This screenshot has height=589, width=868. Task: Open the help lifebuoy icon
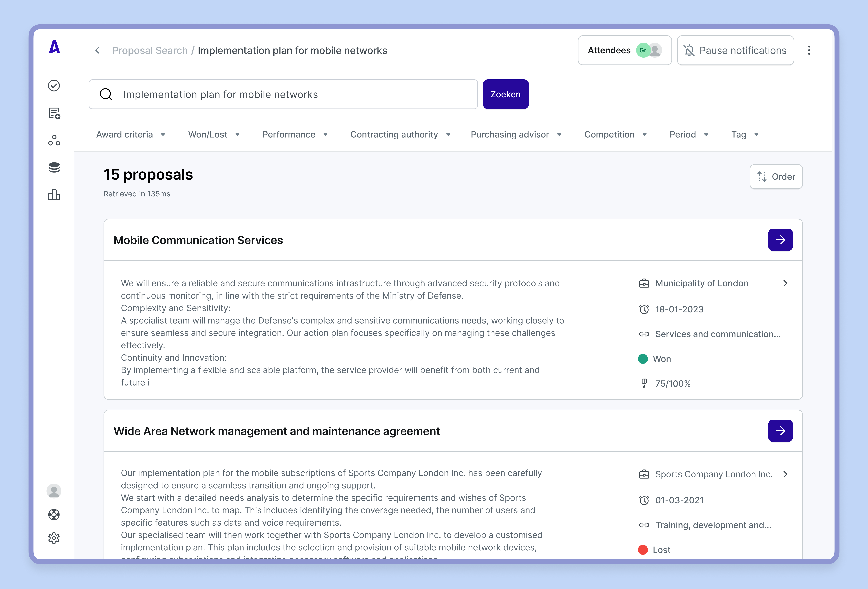click(x=54, y=515)
